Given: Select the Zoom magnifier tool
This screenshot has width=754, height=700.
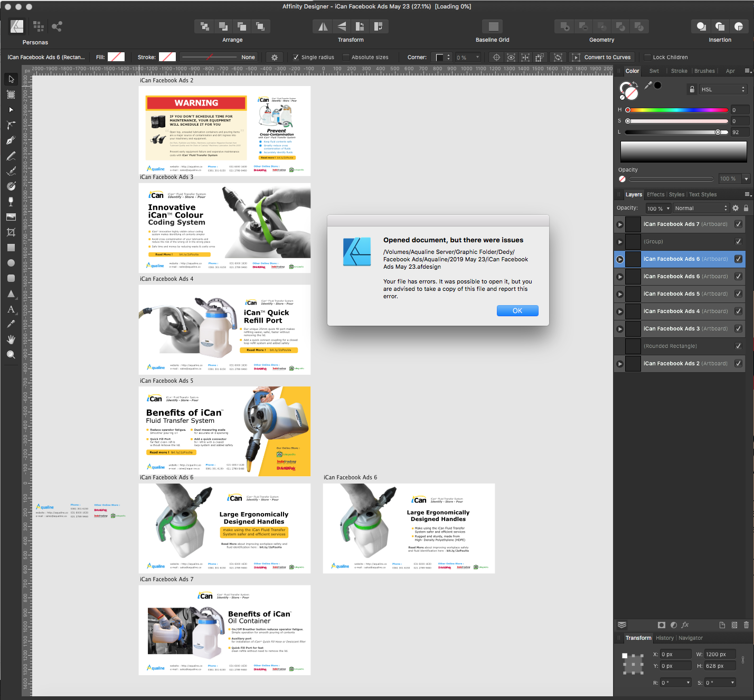Looking at the screenshot, I should click(x=11, y=355).
